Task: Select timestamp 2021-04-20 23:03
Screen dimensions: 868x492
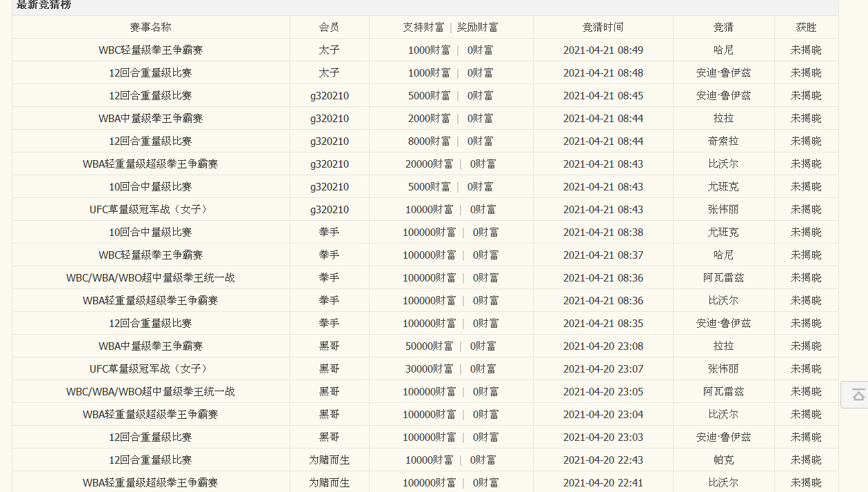Action: coord(603,437)
